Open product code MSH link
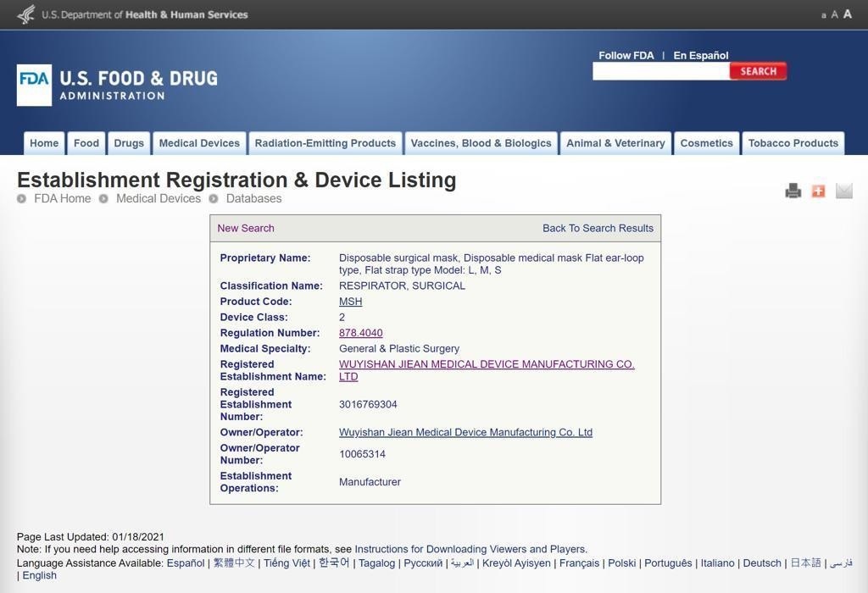 click(350, 302)
